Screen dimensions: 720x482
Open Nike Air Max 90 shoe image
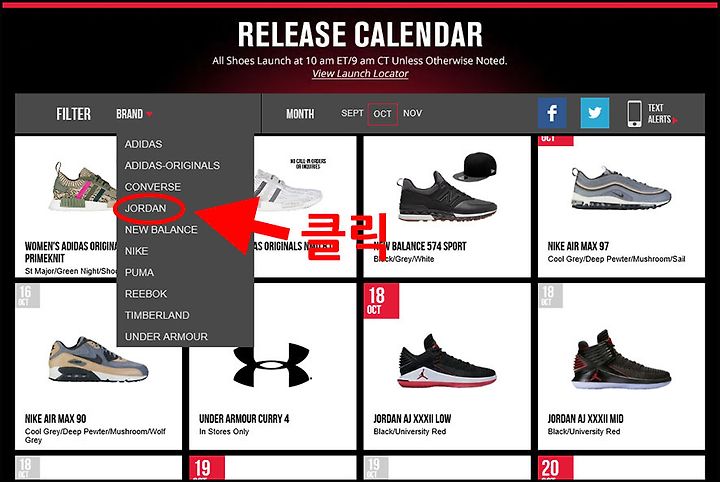[98, 359]
